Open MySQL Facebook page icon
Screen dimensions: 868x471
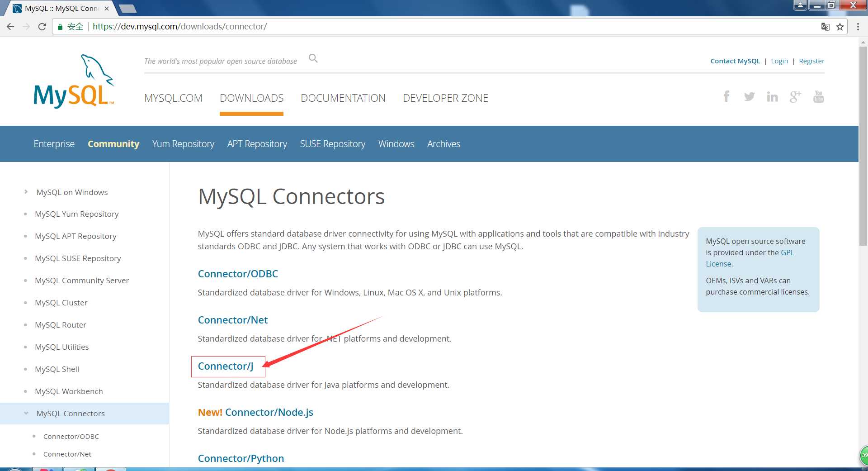coord(726,96)
